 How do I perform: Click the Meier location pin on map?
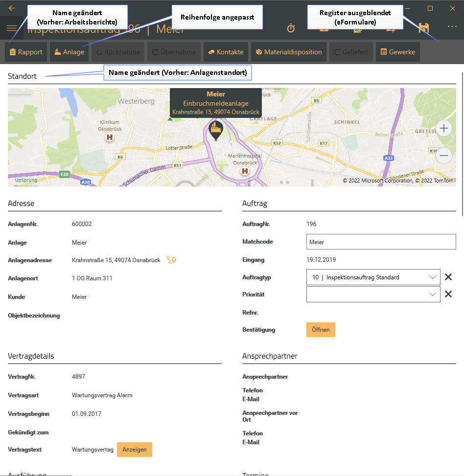pyautogui.click(x=216, y=130)
